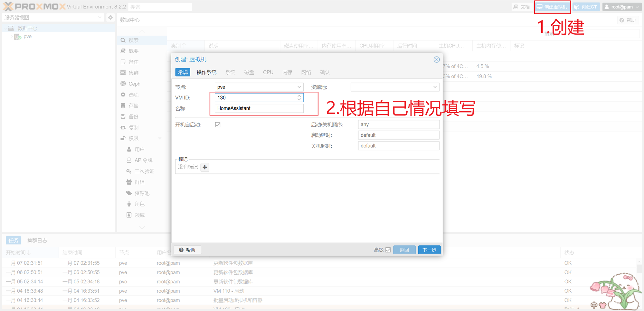644x311 pixels.
Task: Toggle the Advanced (高级) checkbox
Action: pos(388,250)
